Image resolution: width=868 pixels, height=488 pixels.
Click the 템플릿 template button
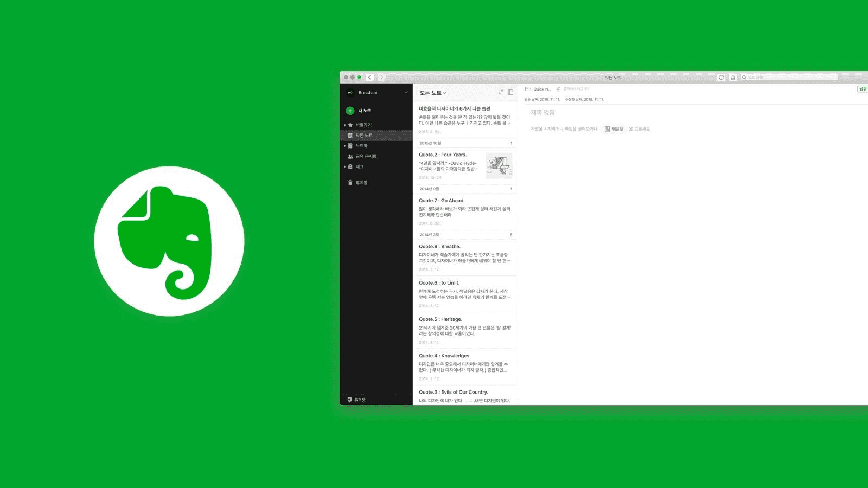(614, 129)
